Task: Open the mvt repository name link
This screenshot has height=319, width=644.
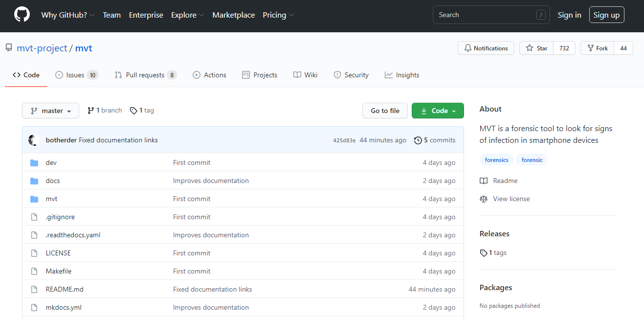Action: coord(84,48)
